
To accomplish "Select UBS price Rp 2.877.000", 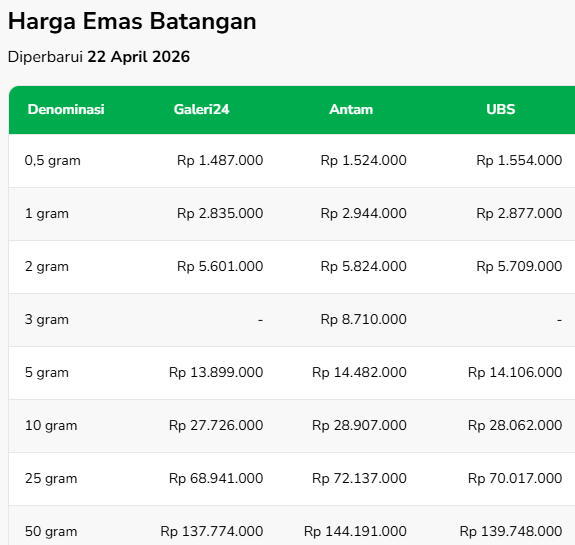I will click(519, 213).
